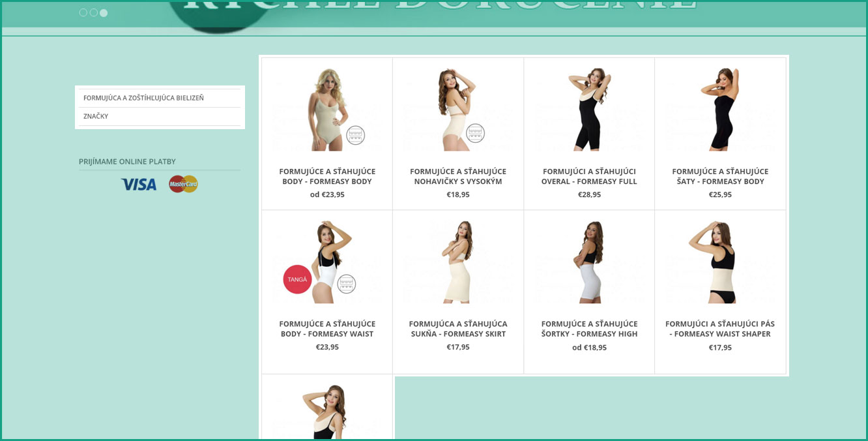Viewport: 868px width, 441px height.
Task: Open link Formujúca a sťahujúca sukňa - Formeasy Skirt
Action: (458, 329)
